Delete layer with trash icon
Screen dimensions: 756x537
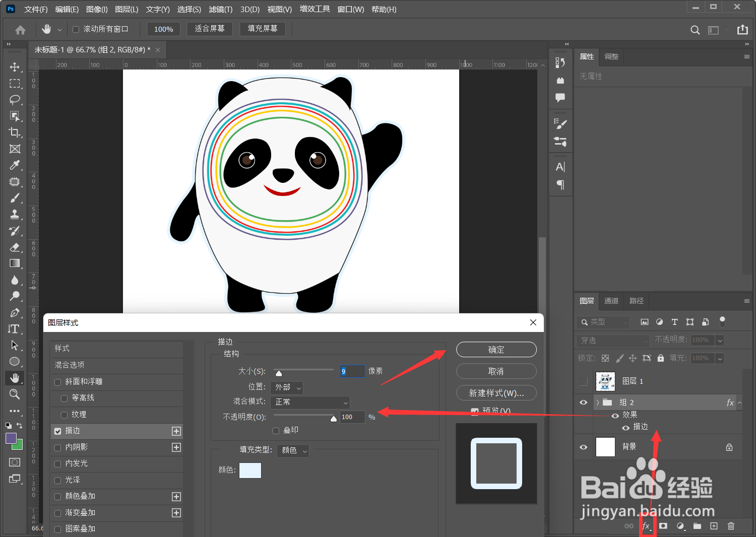click(731, 526)
